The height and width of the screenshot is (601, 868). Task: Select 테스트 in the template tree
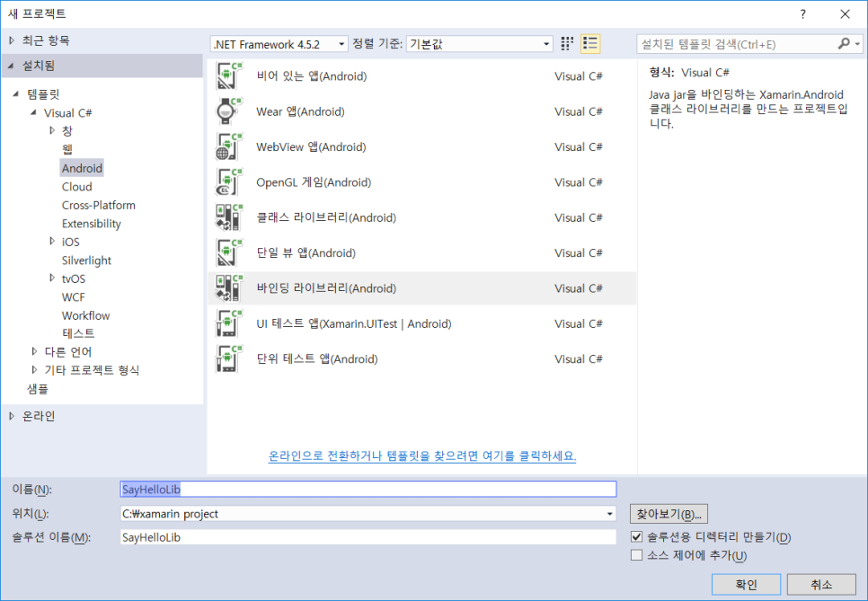click(x=78, y=333)
